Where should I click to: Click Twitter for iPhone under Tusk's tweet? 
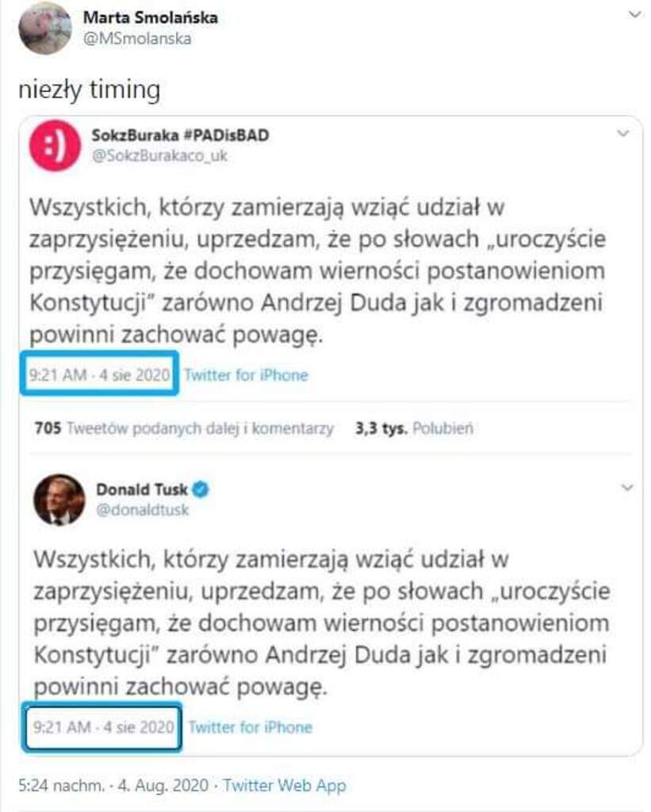pyautogui.click(x=250, y=726)
